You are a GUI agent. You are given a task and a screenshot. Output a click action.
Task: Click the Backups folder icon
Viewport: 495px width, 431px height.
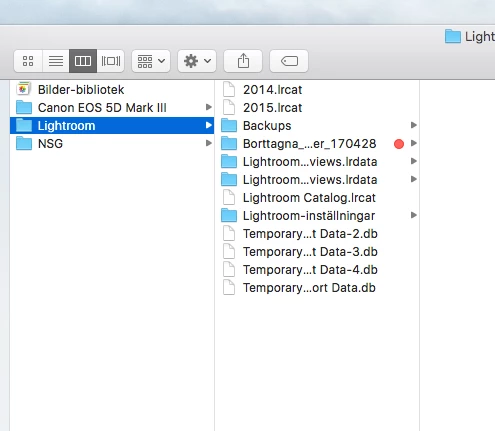coord(229,125)
